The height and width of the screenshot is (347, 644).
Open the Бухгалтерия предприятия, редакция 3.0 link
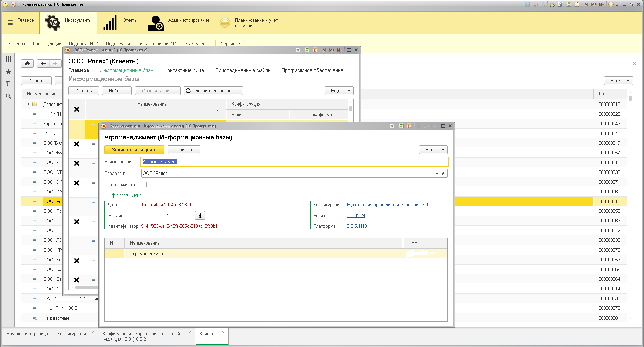[x=387, y=205]
